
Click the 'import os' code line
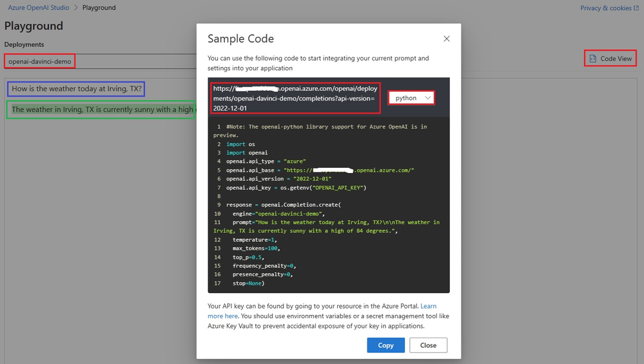[240, 145]
